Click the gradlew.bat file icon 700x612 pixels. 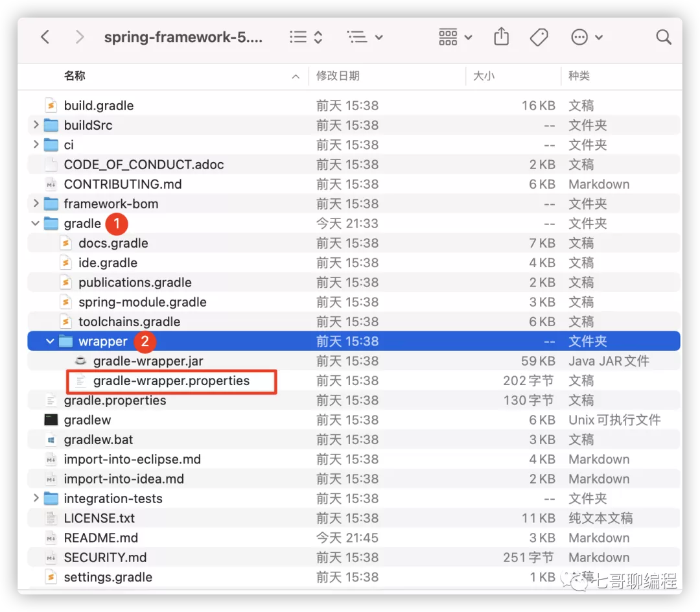[51, 440]
